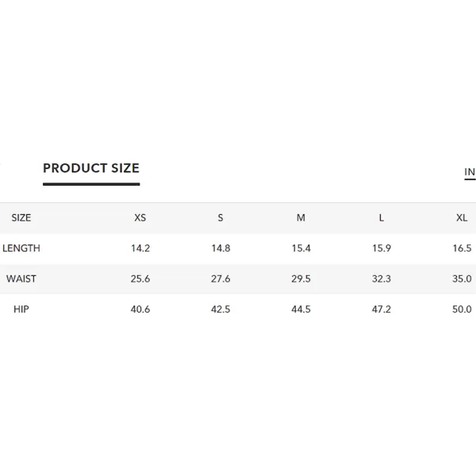Viewport: 476px width, 476px height.
Task: Click S waist value 27.6
Action: click(x=221, y=278)
